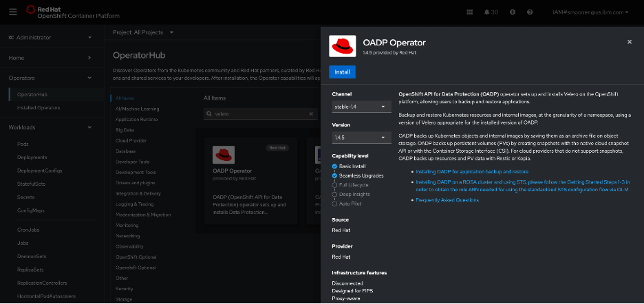Viewport: 644px width, 304px height.
Task: Select the AI/Machine Learning category filter
Action: click(x=138, y=109)
